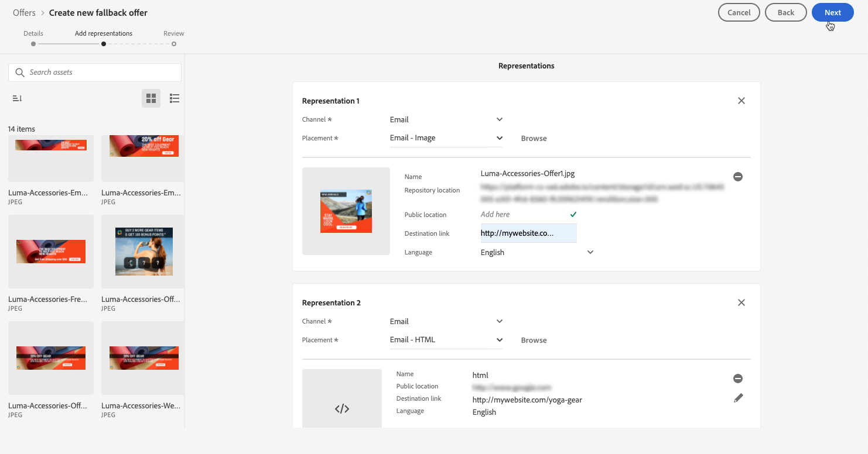Remove Representation 2 with the X icon
Image resolution: width=868 pixels, height=454 pixels.
click(x=741, y=302)
